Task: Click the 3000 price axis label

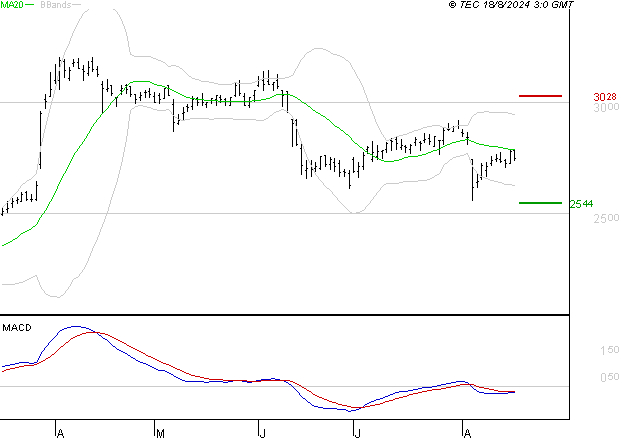Action: (x=606, y=107)
